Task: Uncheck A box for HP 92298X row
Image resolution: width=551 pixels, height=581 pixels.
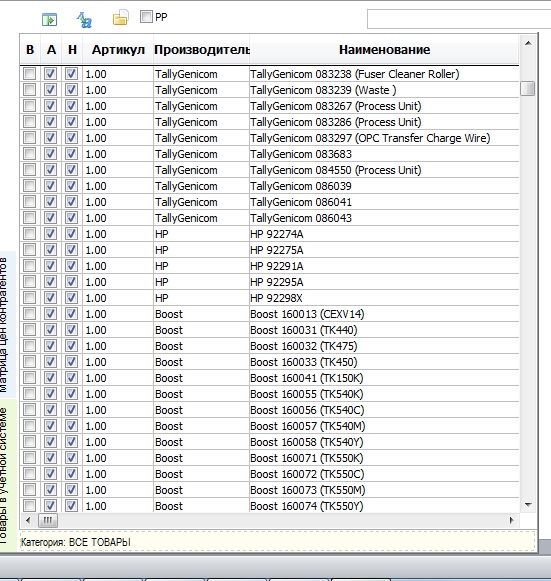Action: coord(50,298)
